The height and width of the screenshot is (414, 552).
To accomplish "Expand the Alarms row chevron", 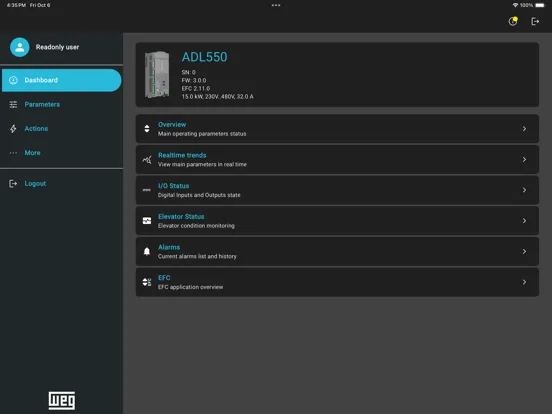I will 524,251.
